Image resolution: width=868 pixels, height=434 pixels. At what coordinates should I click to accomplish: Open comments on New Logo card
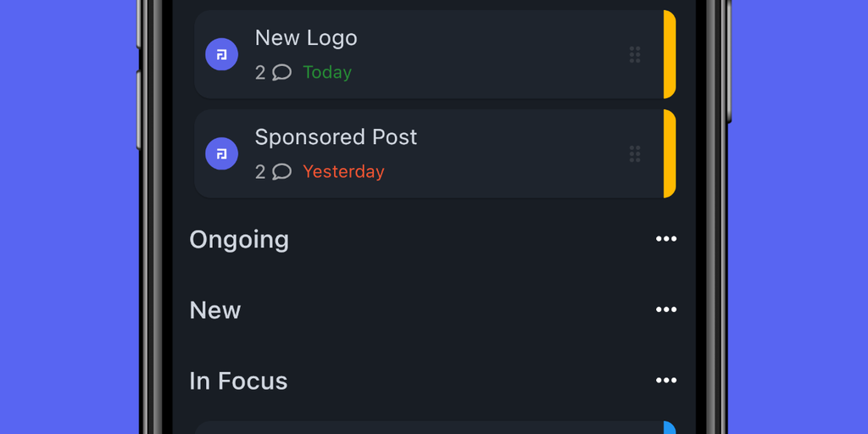click(281, 73)
